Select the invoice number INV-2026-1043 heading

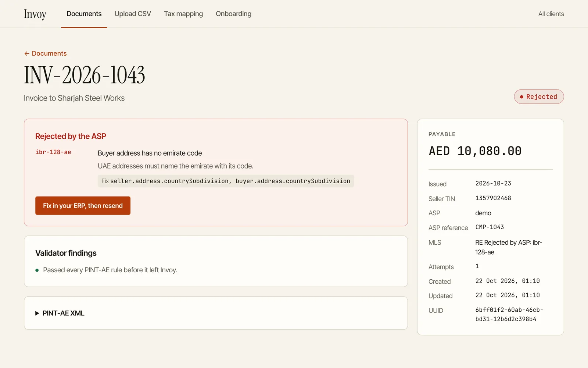85,75
